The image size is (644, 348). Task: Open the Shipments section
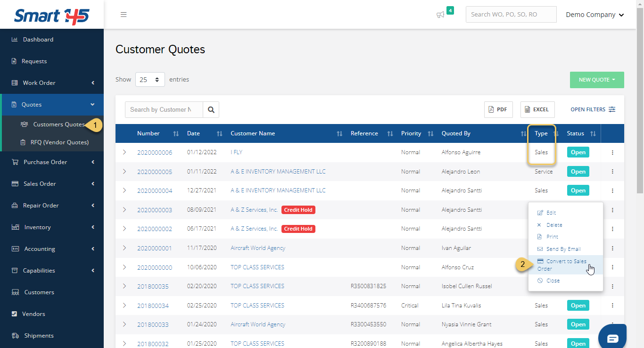click(x=38, y=335)
